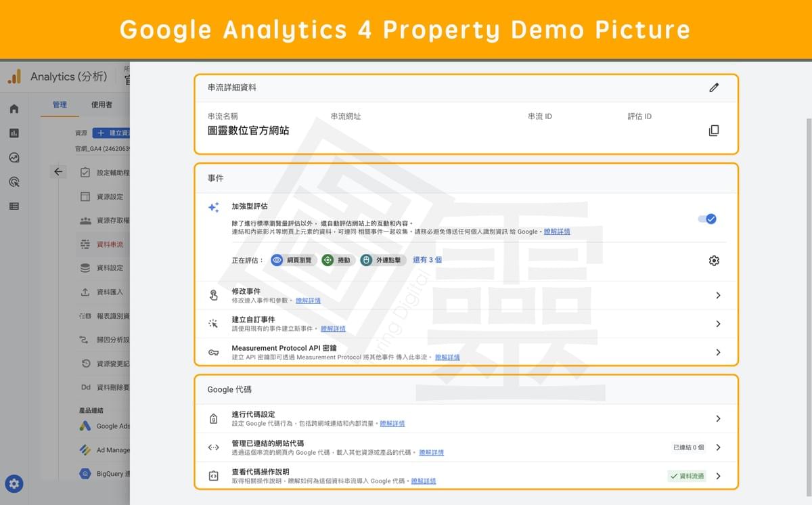Open the Configure table icon in left rail
This screenshot has height=505, width=812.
14,206
